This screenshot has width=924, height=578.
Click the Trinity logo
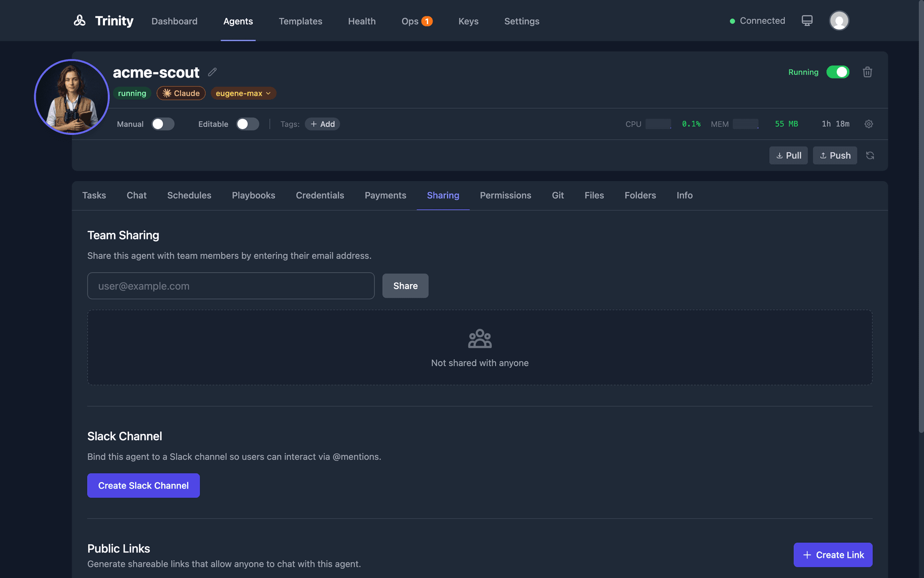pos(103,21)
